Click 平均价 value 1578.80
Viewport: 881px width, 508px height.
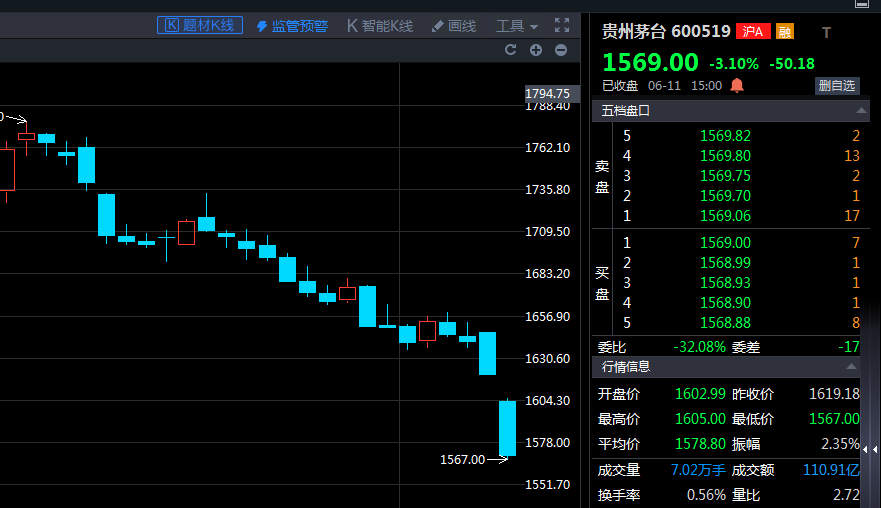(700, 444)
